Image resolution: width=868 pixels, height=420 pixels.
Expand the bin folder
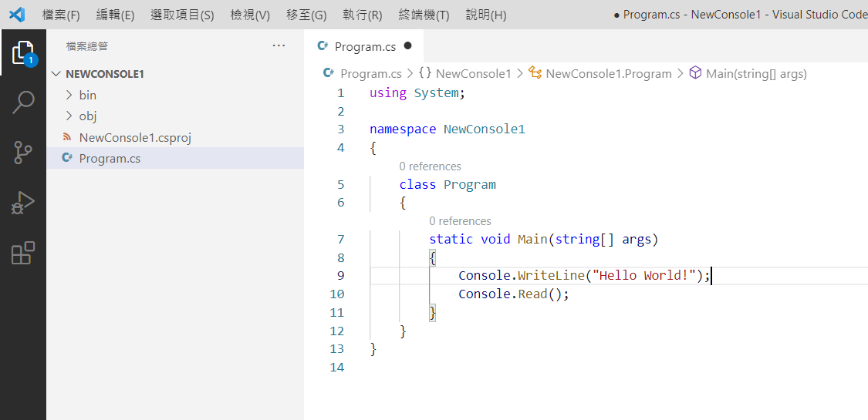(x=69, y=95)
